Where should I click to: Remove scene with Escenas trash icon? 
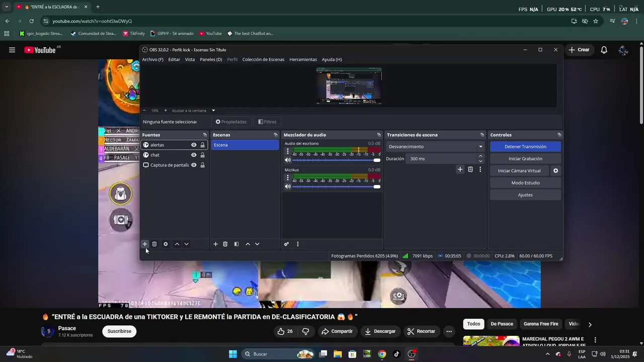(225, 244)
